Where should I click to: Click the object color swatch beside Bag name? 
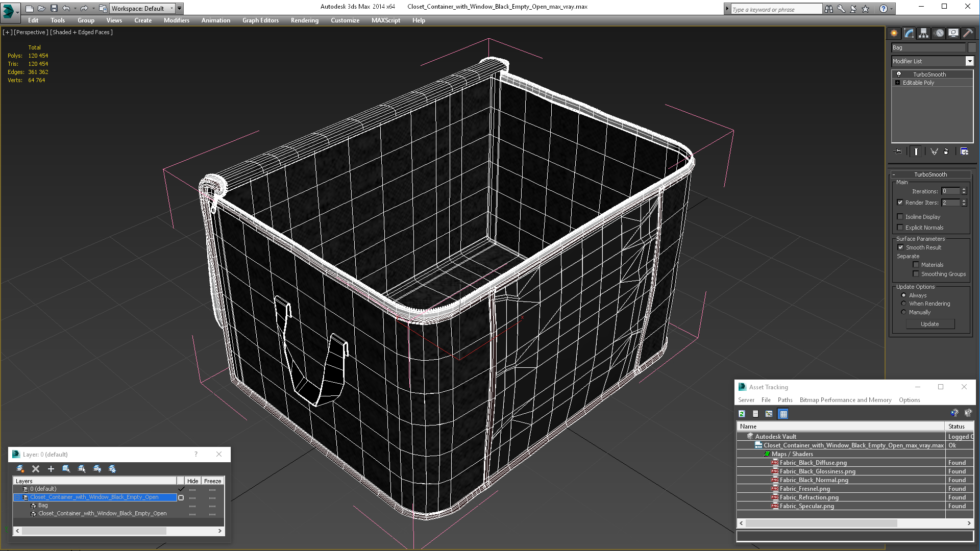[972, 47]
